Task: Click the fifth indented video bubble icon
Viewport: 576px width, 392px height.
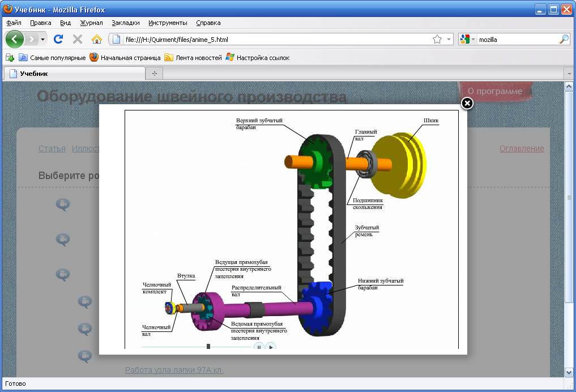Action: [85, 329]
